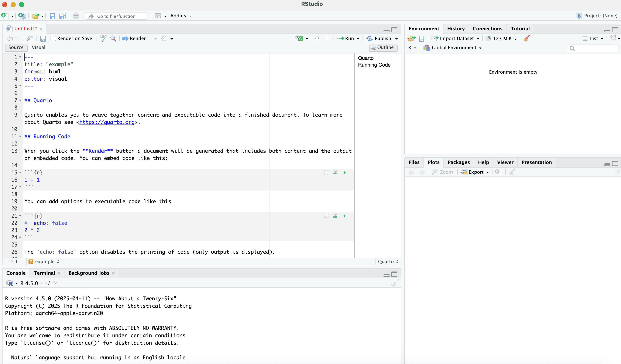Switch editor to Visual mode
621x364 pixels.
[38, 47]
